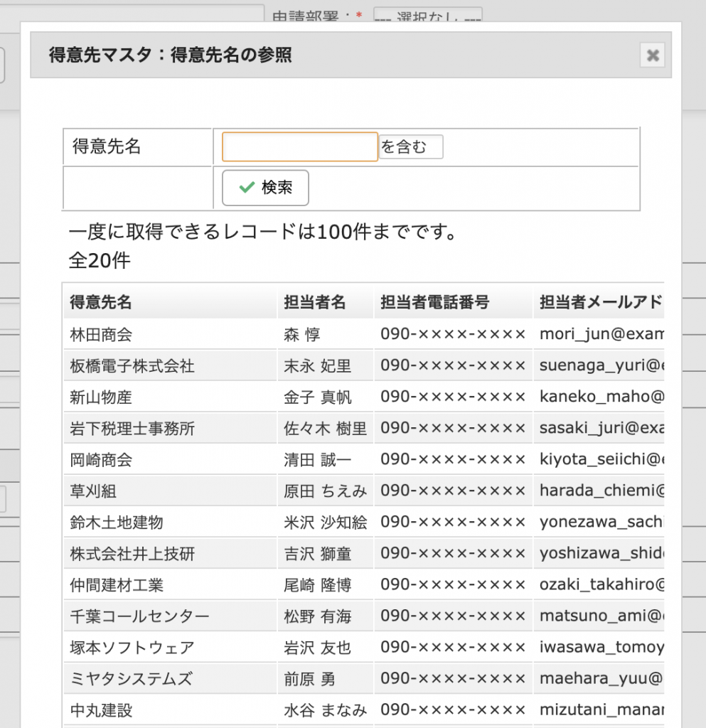Click the 検索 search button
Image resolution: width=706 pixels, height=728 pixels.
coord(265,188)
